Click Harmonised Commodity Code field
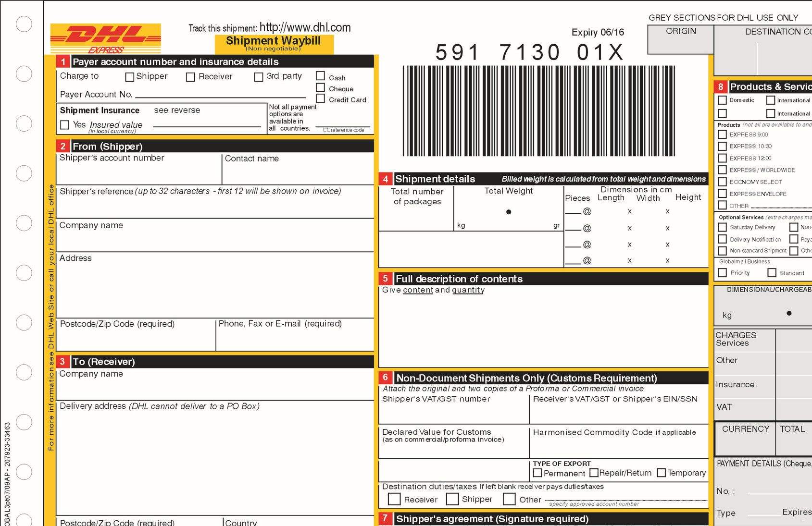The height and width of the screenshot is (526, 812). click(x=619, y=441)
